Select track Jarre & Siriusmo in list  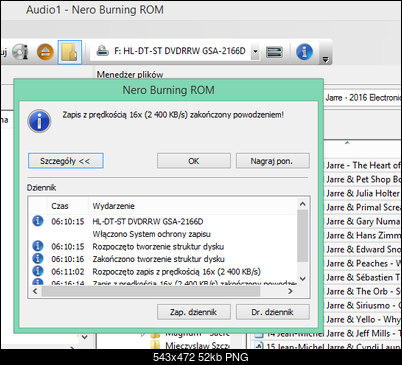pos(363,305)
